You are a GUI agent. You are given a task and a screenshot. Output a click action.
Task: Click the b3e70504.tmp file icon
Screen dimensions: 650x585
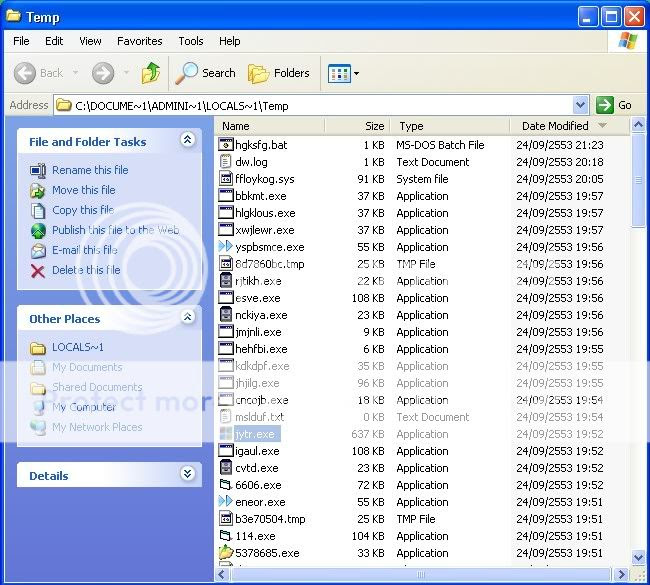pos(226,519)
